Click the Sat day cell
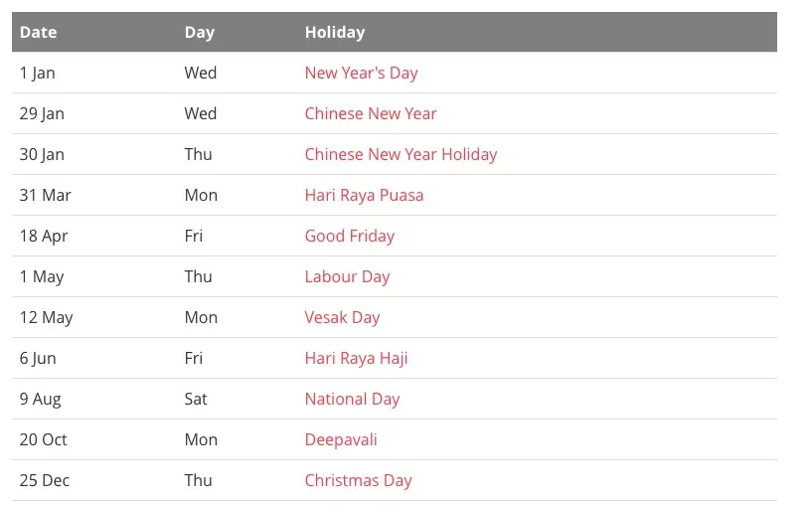The height and width of the screenshot is (507, 812). pyautogui.click(x=196, y=400)
